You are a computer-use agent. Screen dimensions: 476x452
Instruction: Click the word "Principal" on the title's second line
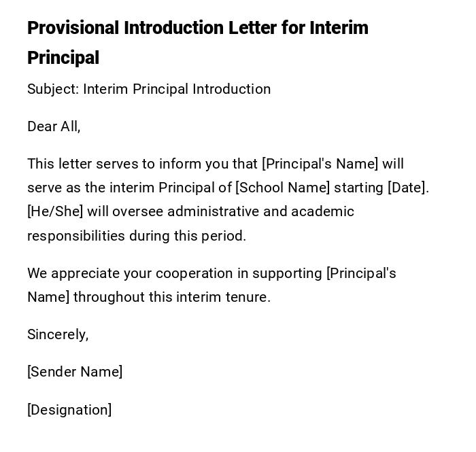[63, 58]
